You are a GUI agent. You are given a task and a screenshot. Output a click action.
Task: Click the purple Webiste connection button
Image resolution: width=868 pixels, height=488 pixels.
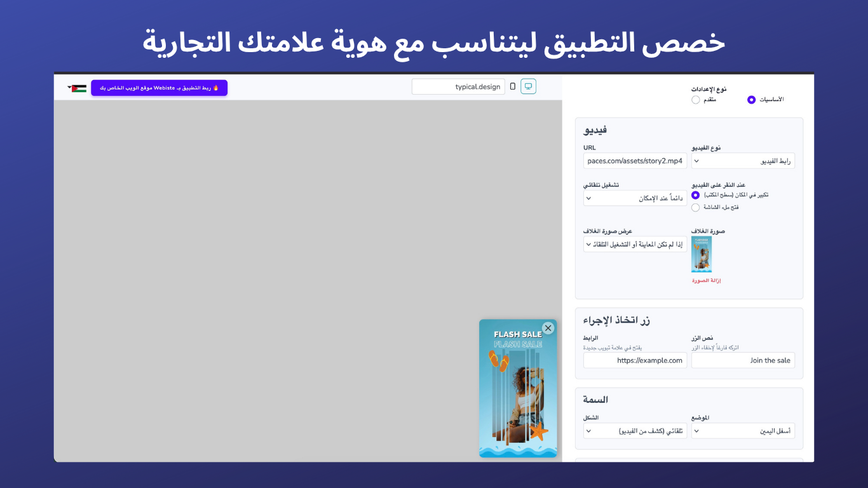pyautogui.click(x=159, y=88)
